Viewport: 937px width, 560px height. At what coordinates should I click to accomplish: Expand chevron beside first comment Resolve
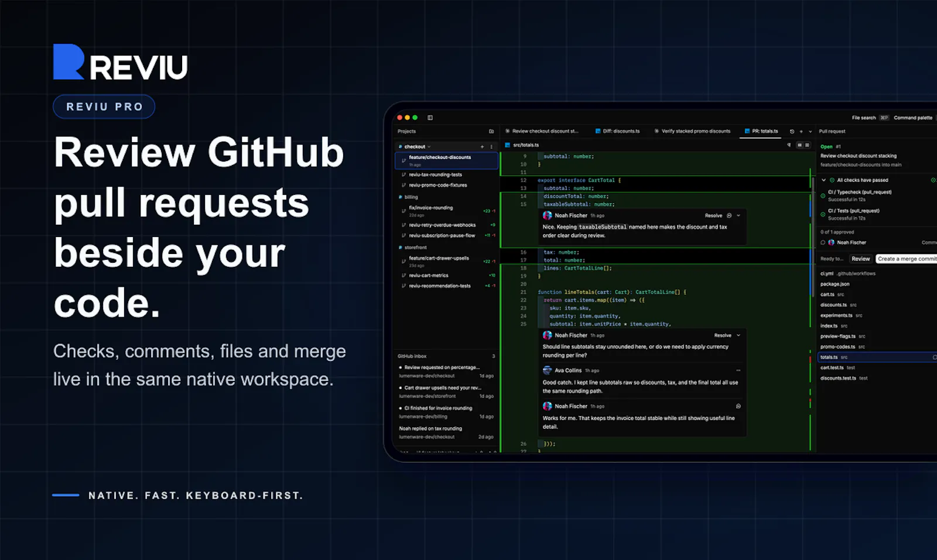coord(738,215)
